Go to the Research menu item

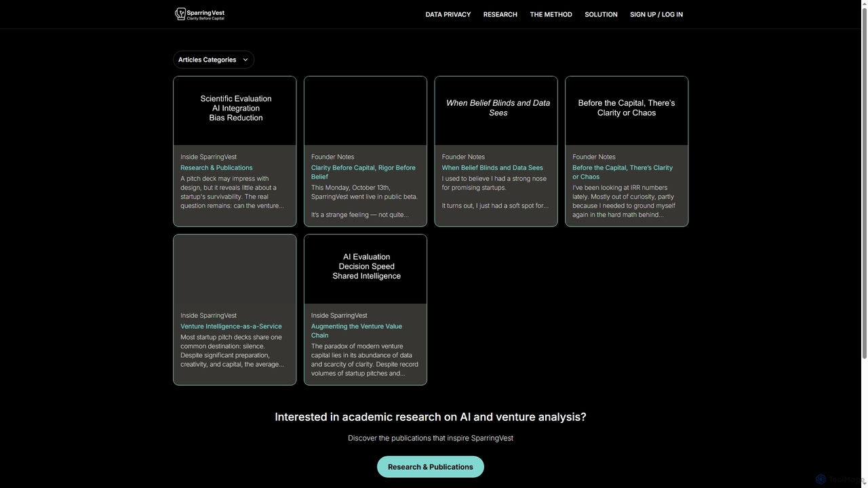click(500, 14)
